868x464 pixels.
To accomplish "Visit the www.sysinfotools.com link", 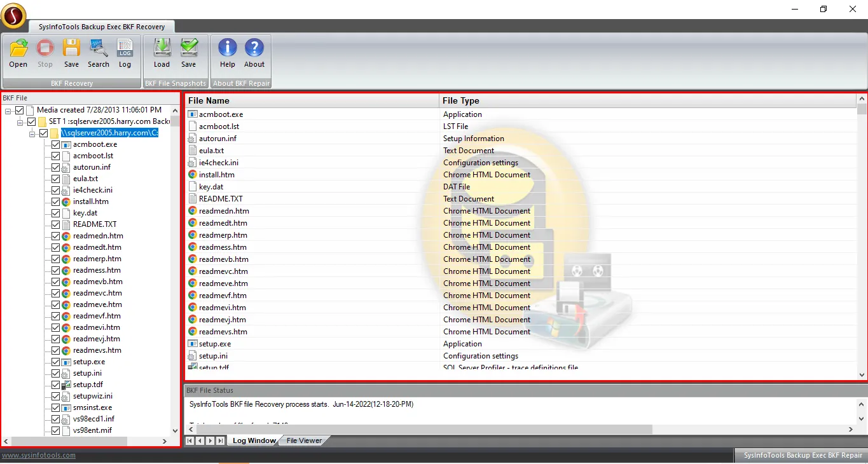I will coord(39,455).
